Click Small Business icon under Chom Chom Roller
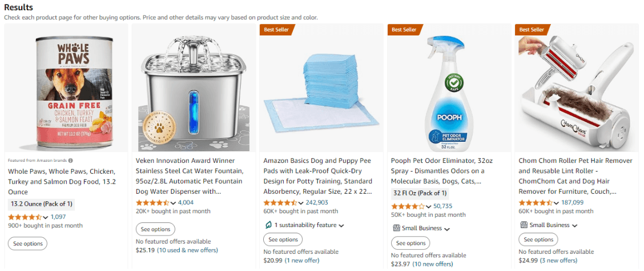Viewport: 644px width, 271px height. pyautogui.click(x=524, y=225)
